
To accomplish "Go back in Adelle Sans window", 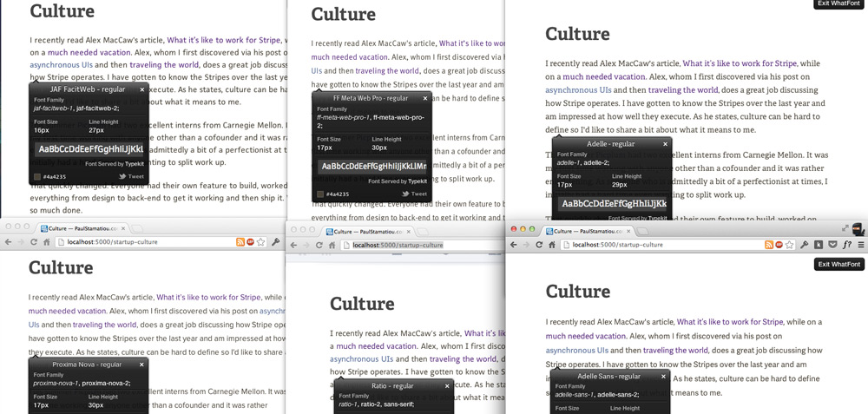I will [x=513, y=245].
